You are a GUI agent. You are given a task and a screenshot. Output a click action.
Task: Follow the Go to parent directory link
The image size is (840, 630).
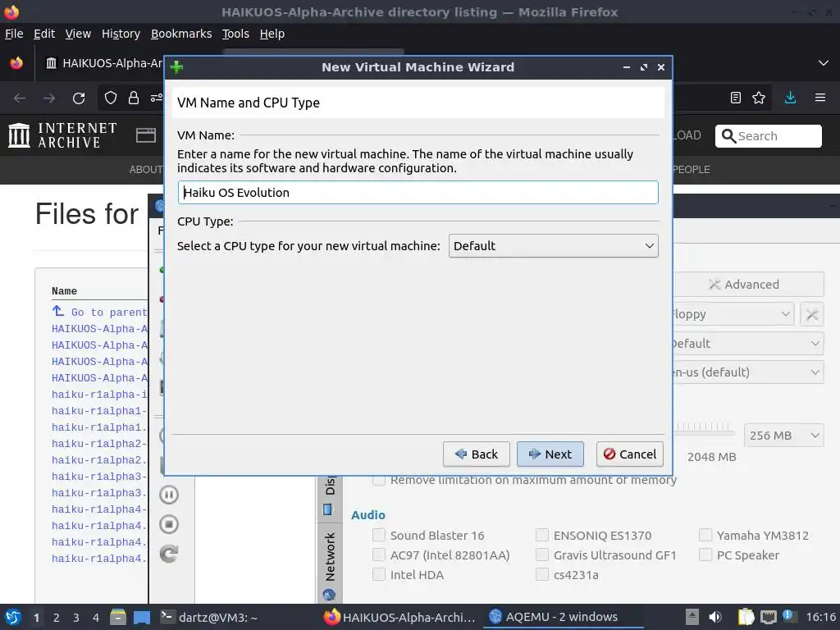pos(99,312)
